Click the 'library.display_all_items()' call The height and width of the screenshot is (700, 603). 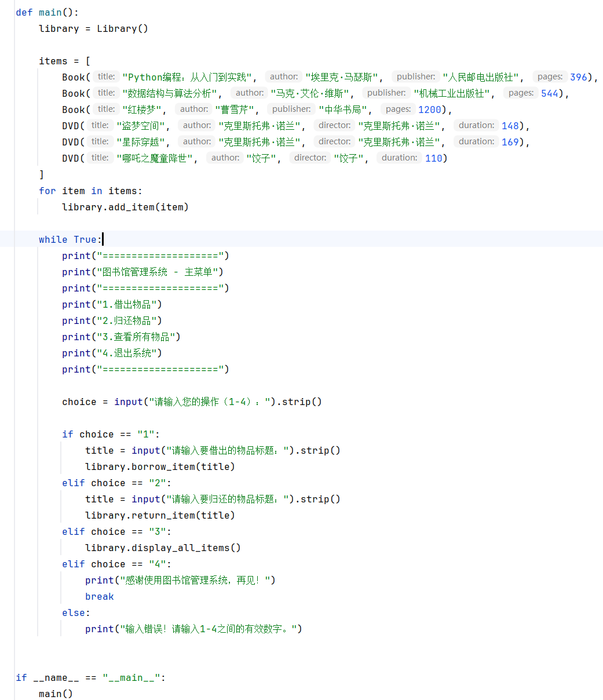(163, 548)
